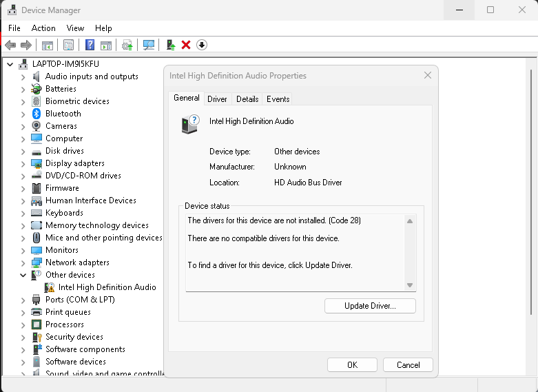Image resolution: width=538 pixels, height=392 pixels.
Task: Expand the Firmware category chevron
Action: point(23,189)
